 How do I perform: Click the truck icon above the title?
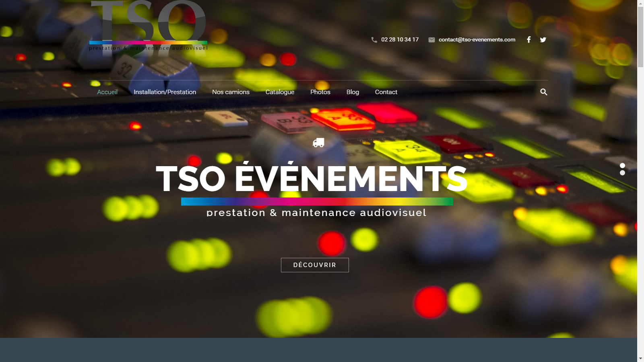pyautogui.click(x=318, y=143)
